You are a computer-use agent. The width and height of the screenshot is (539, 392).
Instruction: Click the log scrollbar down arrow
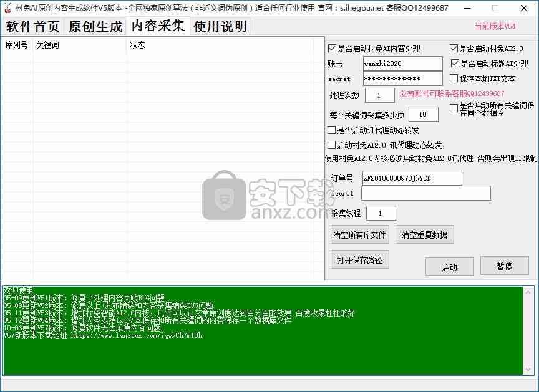528,370
